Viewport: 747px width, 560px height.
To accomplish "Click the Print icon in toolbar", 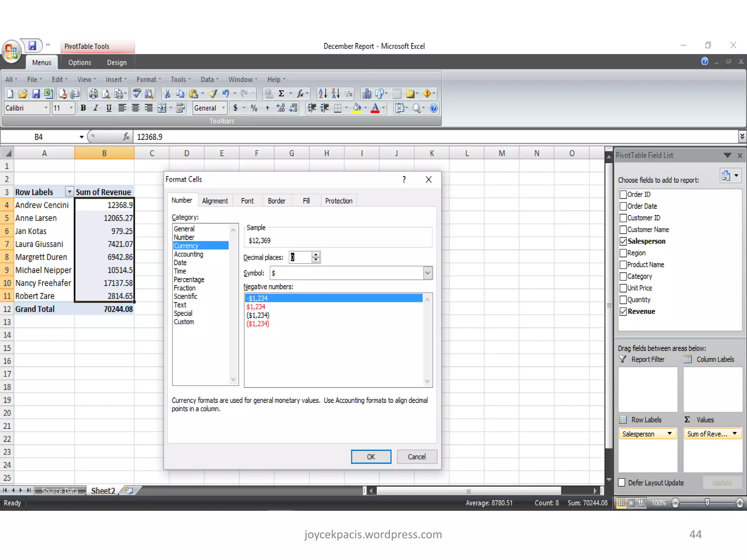I will [93, 94].
